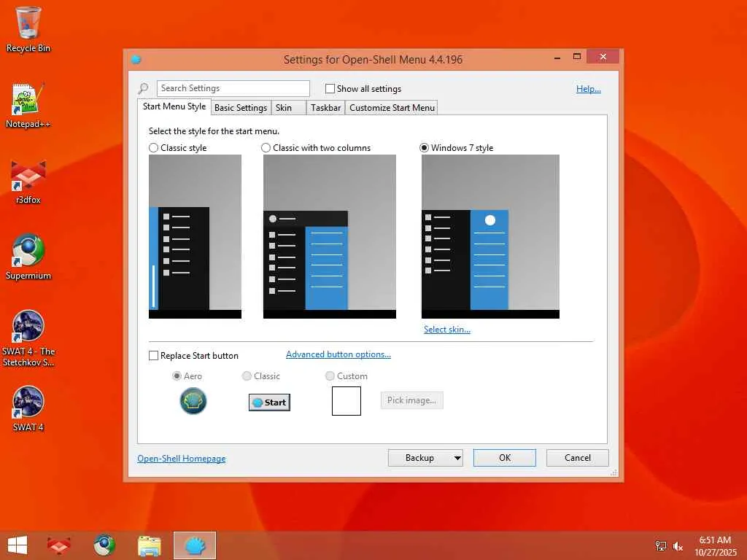
Task: Click Classic with two columns preview image
Action: (x=330, y=237)
